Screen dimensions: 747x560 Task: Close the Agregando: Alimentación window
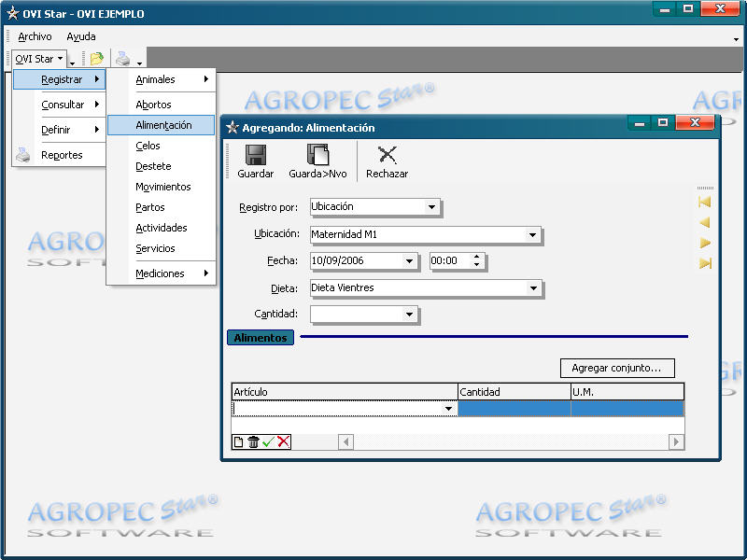[x=695, y=122]
